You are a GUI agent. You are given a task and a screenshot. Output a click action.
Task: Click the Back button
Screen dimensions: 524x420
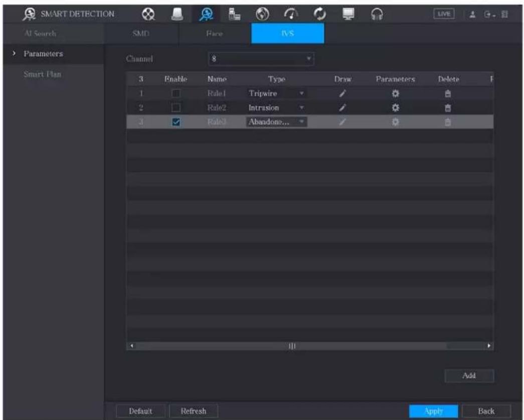pyautogui.click(x=486, y=411)
